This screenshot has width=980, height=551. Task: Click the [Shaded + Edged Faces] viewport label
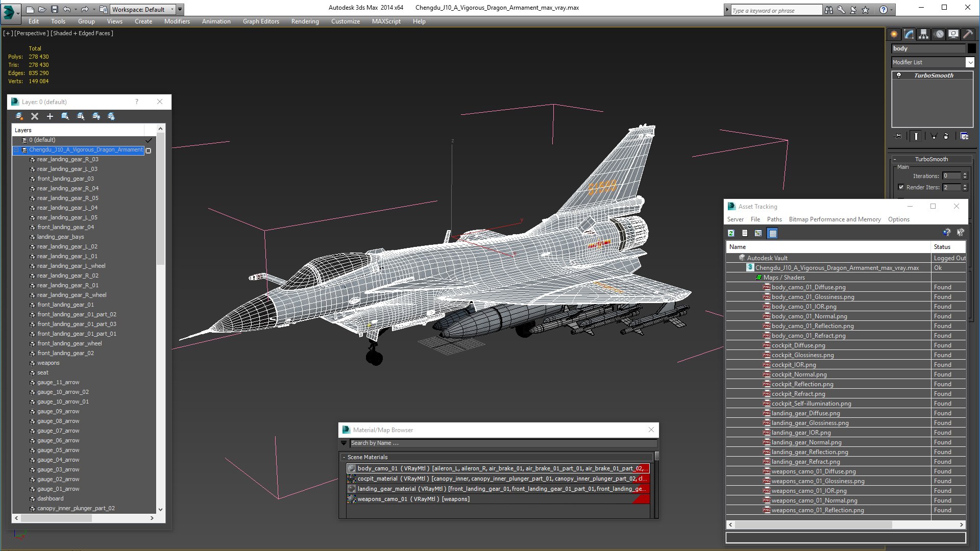pyautogui.click(x=82, y=33)
